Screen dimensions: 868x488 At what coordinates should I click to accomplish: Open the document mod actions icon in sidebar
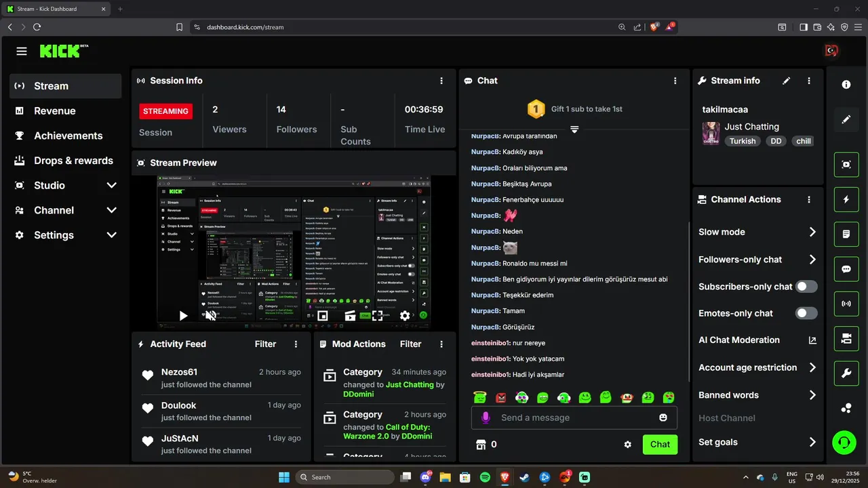pos(846,234)
